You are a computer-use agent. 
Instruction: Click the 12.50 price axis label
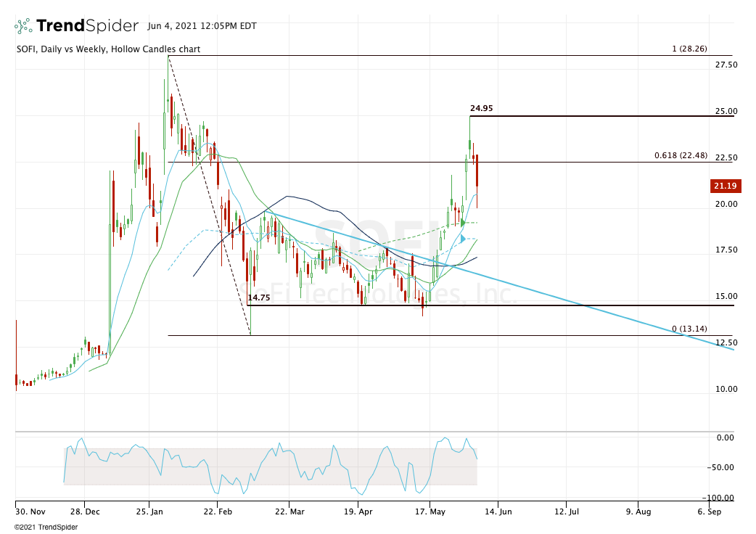[726, 342]
